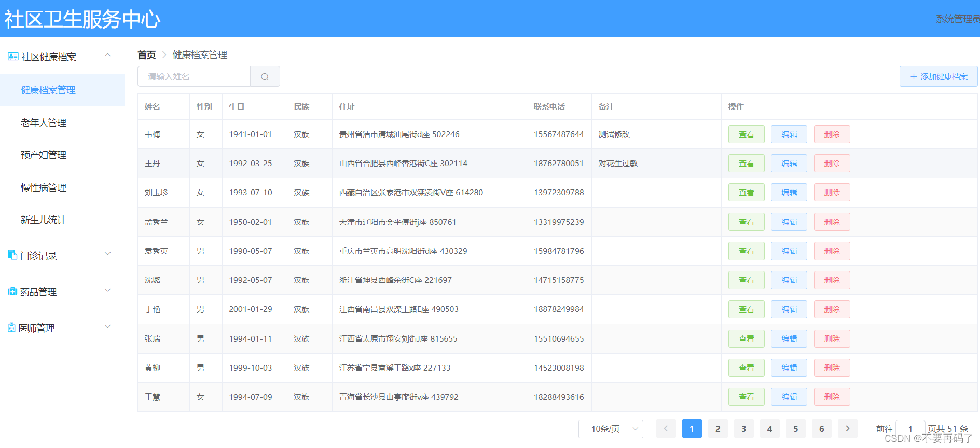The width and height of the screenshot is (980, 448).
Task: Delete the record of 张瑞
Action: pos(832,339)
